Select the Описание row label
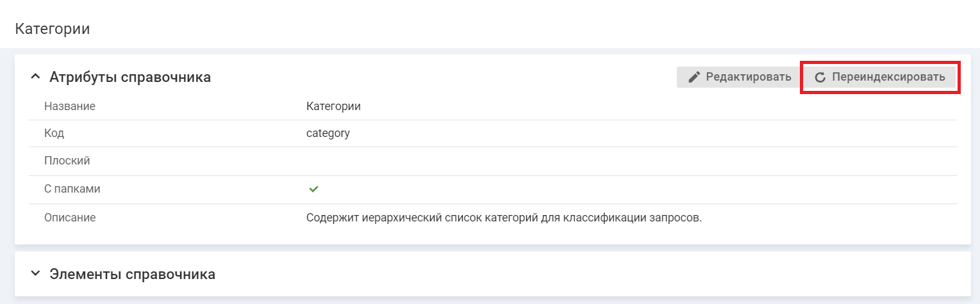Image resolution: width=980 pixels, height=304 pixels. click(70, 218)
